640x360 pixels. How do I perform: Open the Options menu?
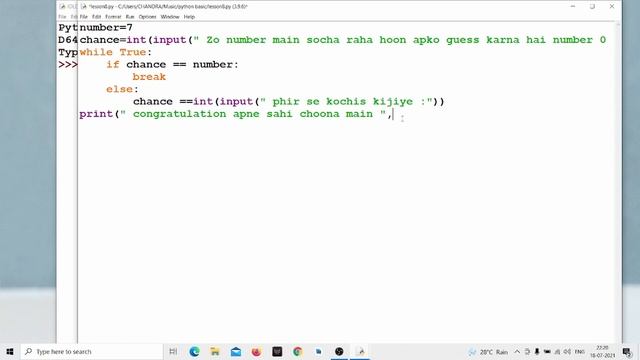pos(147,17)
